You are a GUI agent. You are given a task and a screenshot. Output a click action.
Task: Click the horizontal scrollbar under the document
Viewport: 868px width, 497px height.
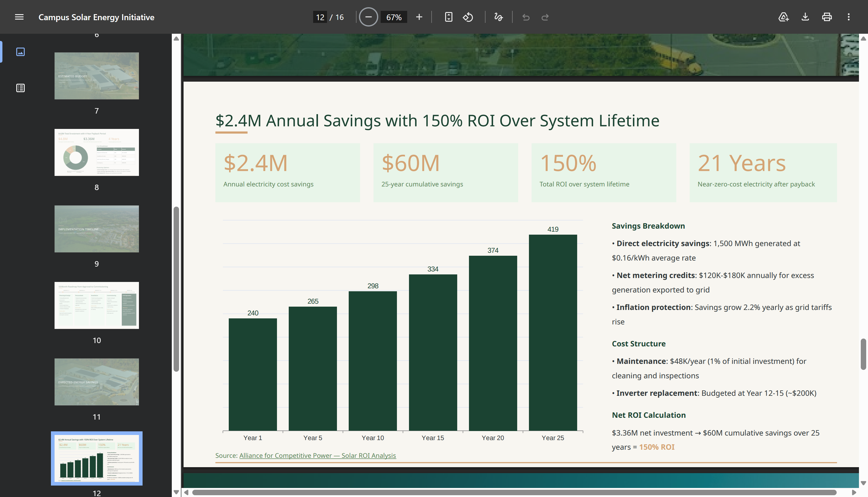[x=514, y=492]
